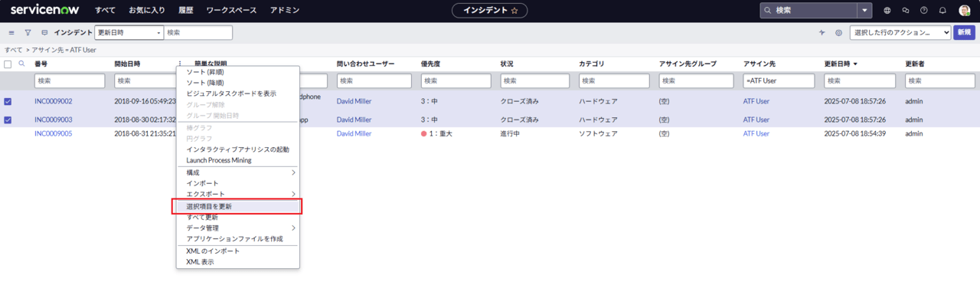
Task: Toggle the select-all rows checkbox
Action: point(8,64)
